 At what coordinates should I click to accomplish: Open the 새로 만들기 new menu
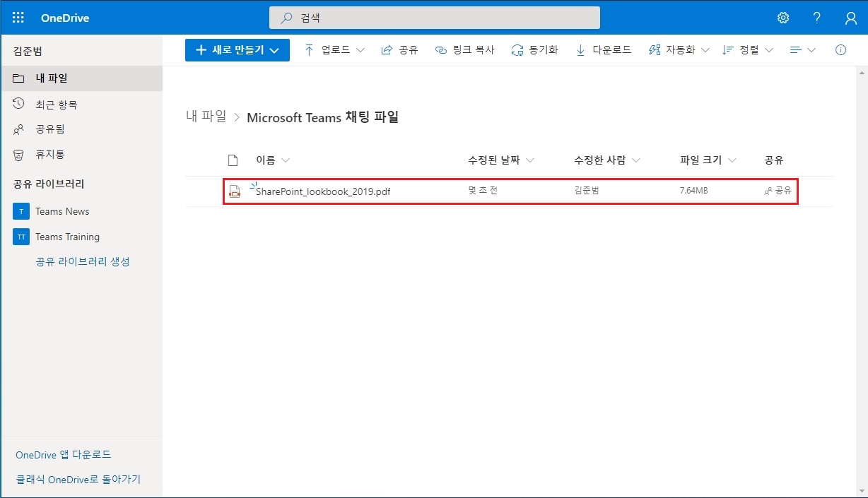click(237, 50)
